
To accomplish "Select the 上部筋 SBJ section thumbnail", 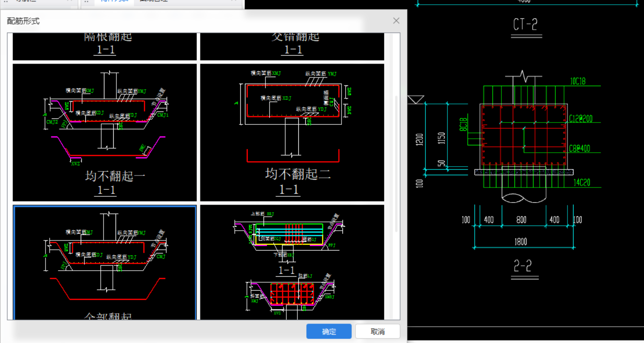I will [292, 263].
